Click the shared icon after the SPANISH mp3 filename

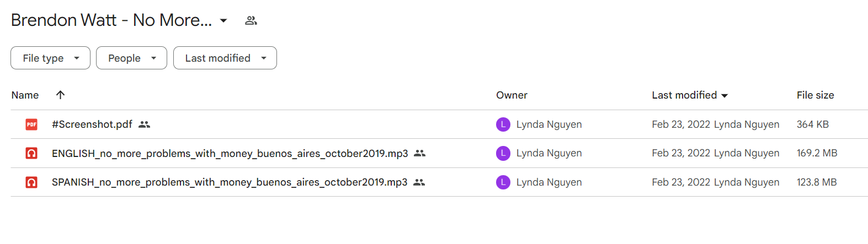tap(419, 182)
